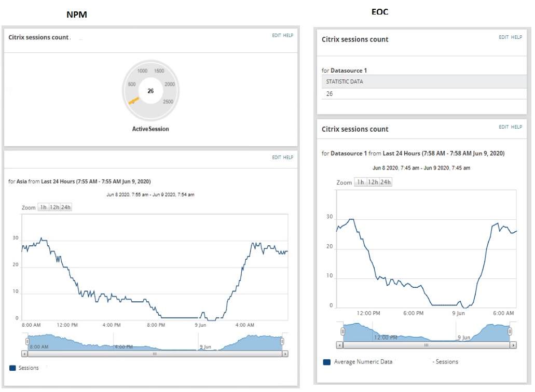This screenshot has height=392, width=535.
Task: Click the EOC chart scrollbar left arrow
Action: (339, 345)
